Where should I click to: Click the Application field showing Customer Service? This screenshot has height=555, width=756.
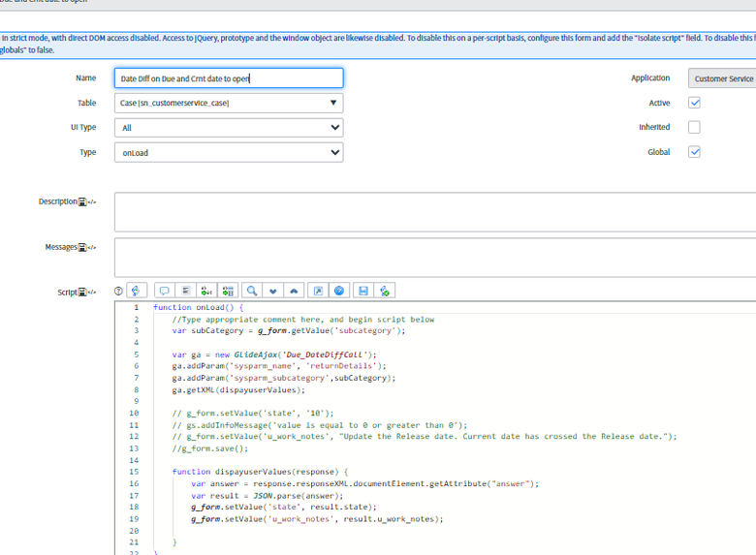[722, 78]
